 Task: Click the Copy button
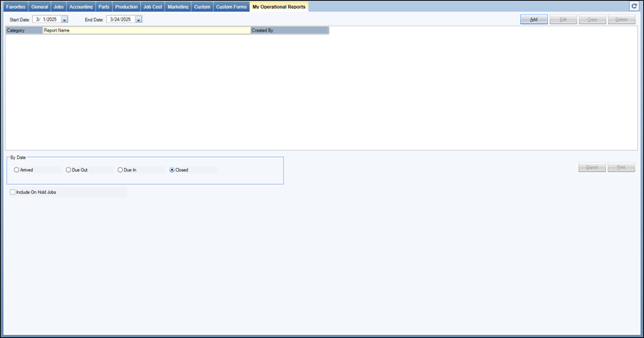coord(592,19)
